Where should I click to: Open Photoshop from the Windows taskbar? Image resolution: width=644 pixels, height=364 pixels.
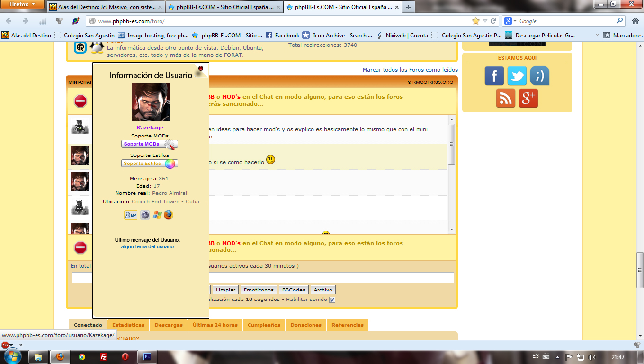[147, 356]
